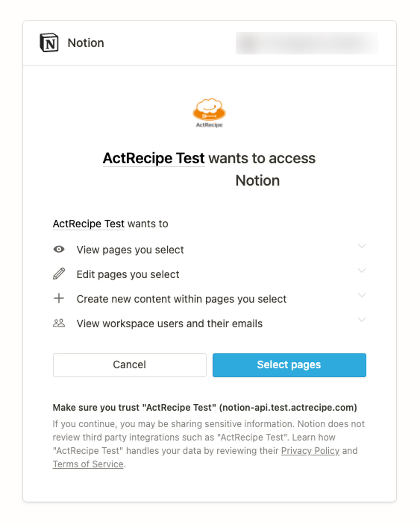This screenshot has height=524, width=420.
Task: Click the people icon beside View workspace users
Action: (59, 323)
